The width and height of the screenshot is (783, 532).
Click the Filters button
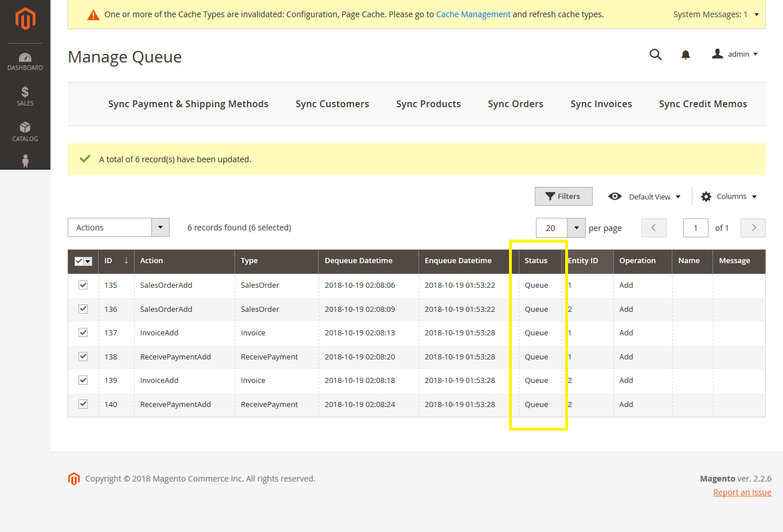click(x=563, y=196)
